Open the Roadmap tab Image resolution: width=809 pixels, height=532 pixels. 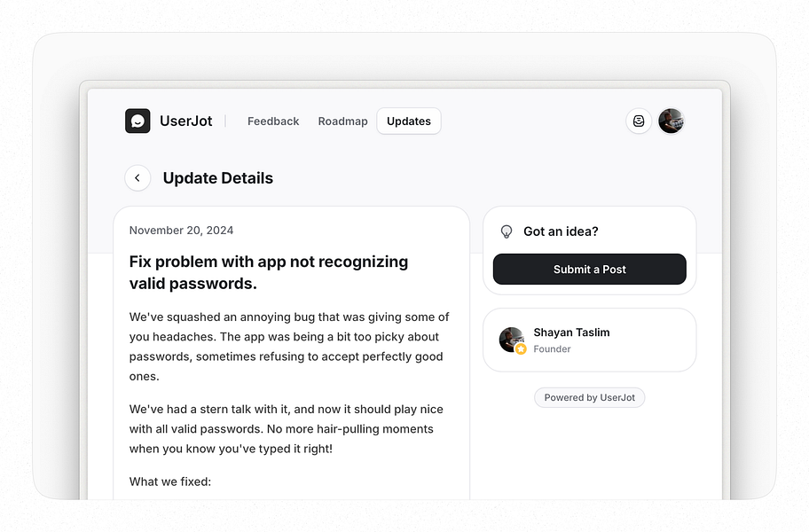pos(342,121)
